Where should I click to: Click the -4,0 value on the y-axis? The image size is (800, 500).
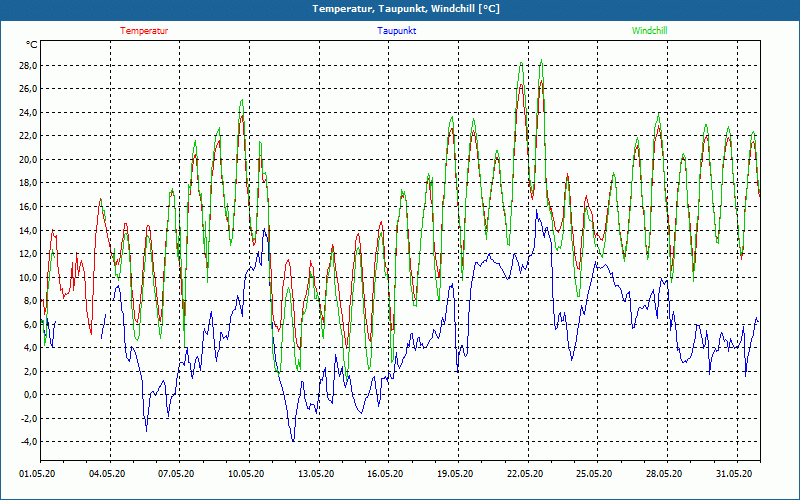pos(28,442)
